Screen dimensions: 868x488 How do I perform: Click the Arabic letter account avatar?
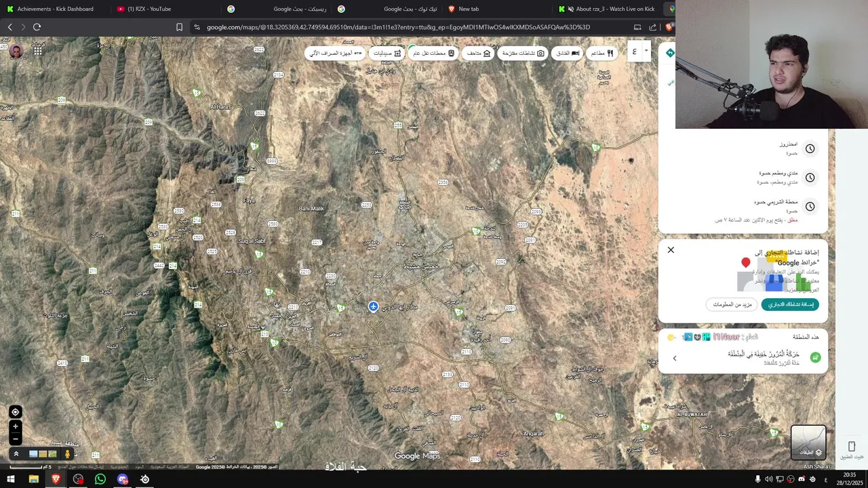click(x=635, y=52)
